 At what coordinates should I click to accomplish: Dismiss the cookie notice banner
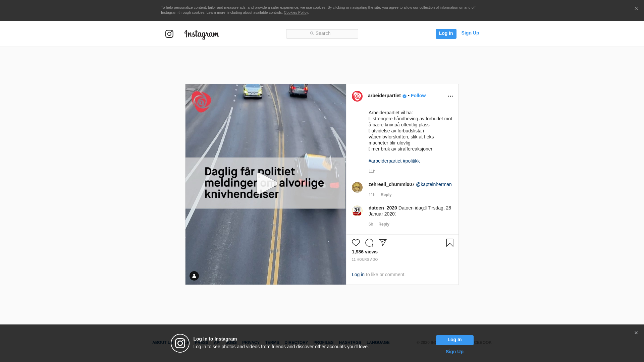tap(636, 8)
